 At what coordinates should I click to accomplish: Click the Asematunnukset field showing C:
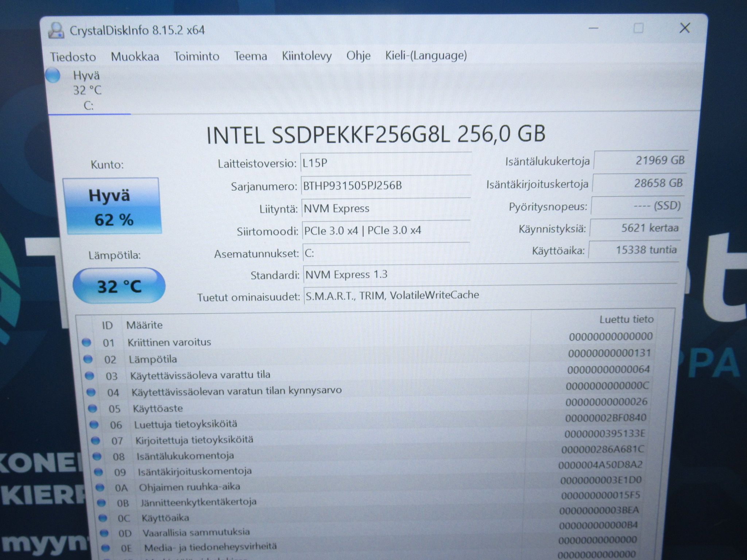coord(386,253)
